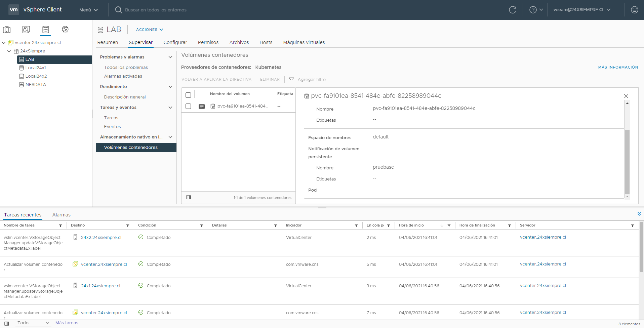The height and width of the screenshot is (328, 644).
Task: Open the Acciones dropdown
Action: click(150, 30)
